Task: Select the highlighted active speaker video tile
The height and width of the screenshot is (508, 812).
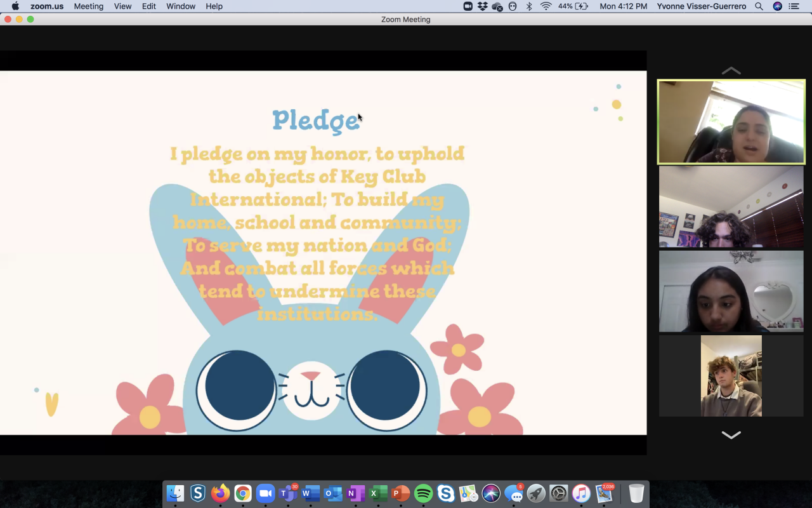Action: coord(731,122)
